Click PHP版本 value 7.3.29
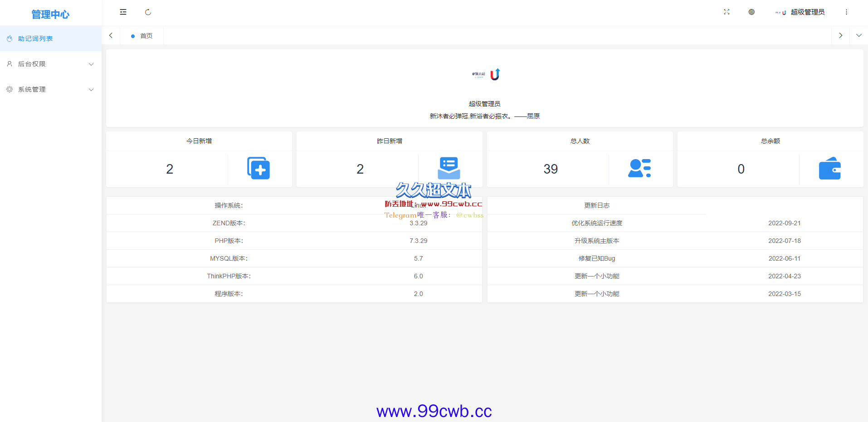The height and width of the screenshot is (422, 868). 418,241
